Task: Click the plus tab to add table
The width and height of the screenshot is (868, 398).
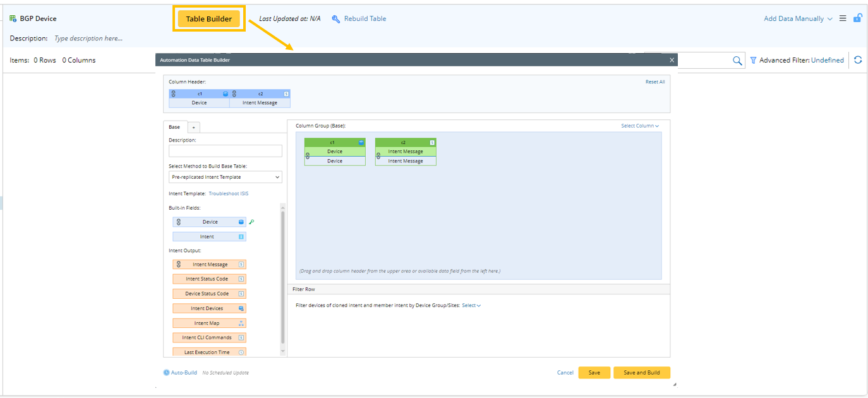Action: click(193, 127)
